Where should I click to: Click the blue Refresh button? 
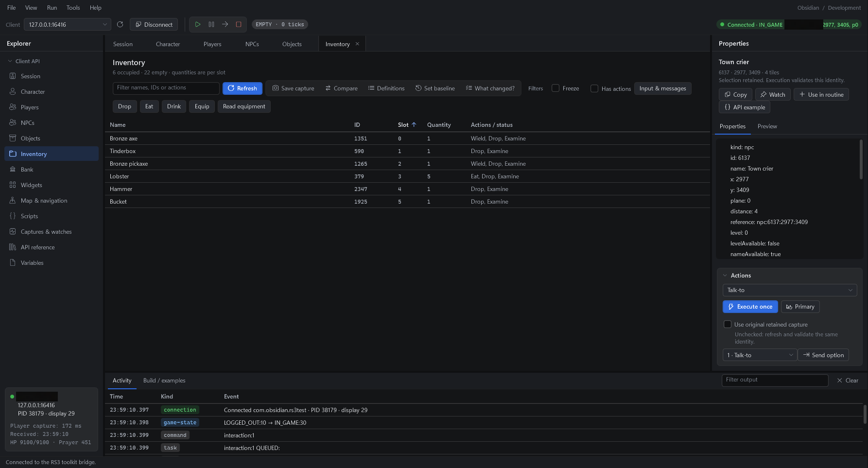tap(243, 88)
